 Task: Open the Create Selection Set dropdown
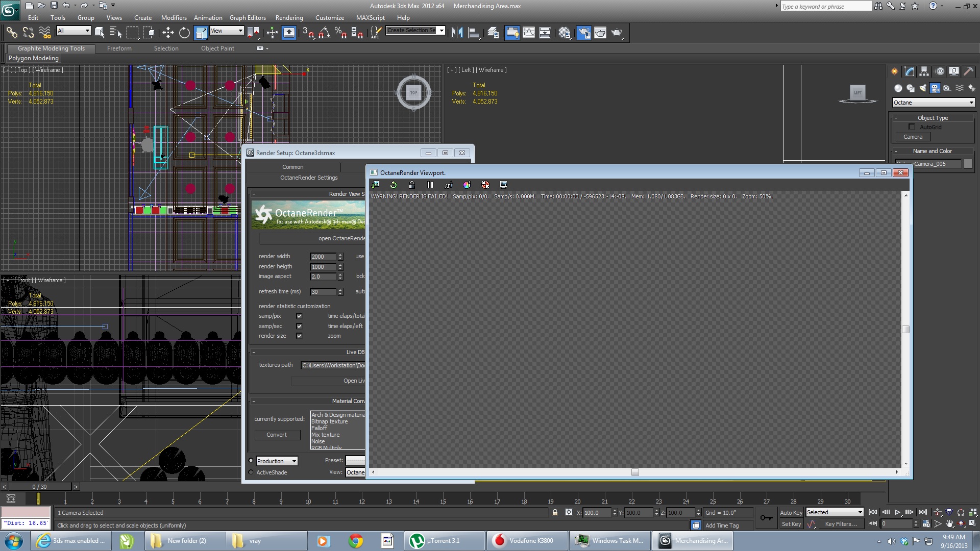pos(442,30)
